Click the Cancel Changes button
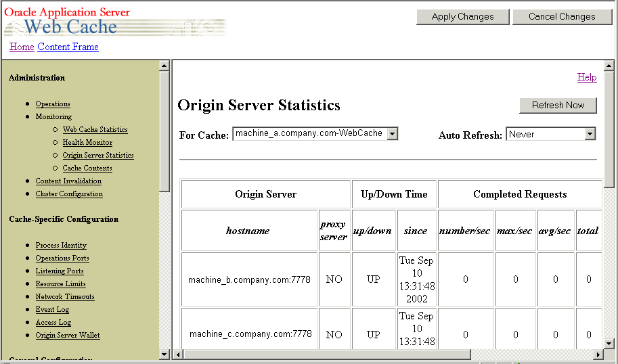 tap(562, 17)
